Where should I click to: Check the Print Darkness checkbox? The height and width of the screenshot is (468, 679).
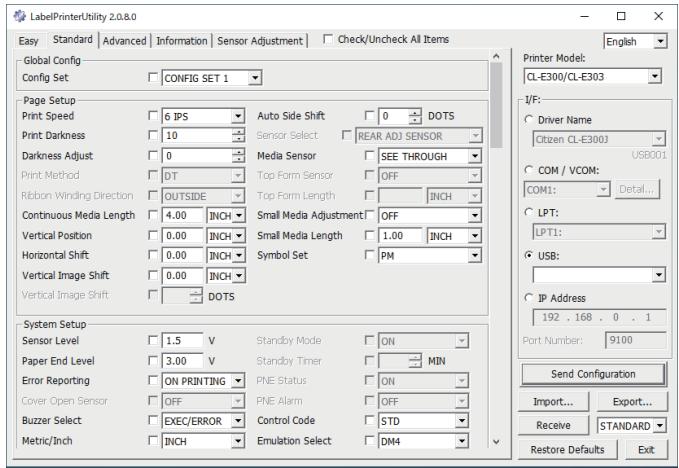153,135
